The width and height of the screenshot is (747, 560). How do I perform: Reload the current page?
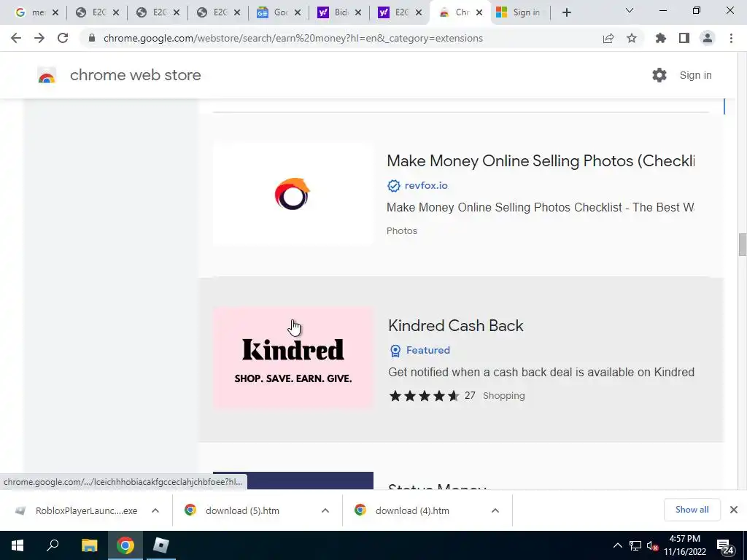tap(63, 38)
